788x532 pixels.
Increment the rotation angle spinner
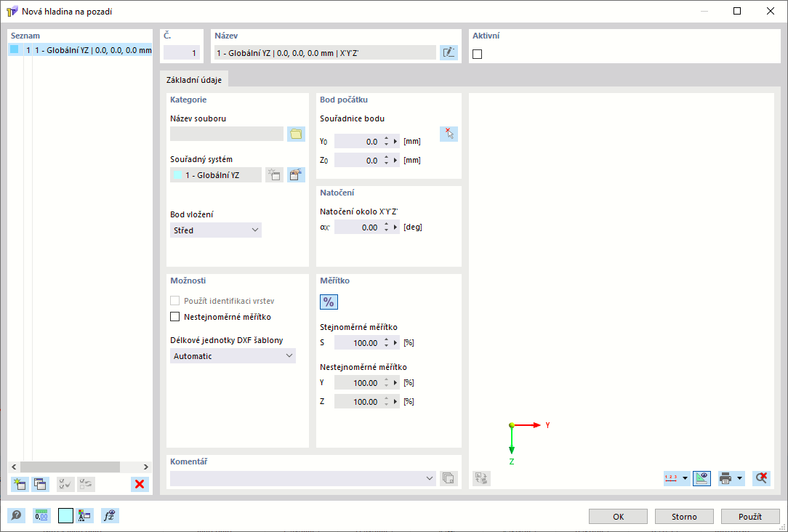coord(387,225)
